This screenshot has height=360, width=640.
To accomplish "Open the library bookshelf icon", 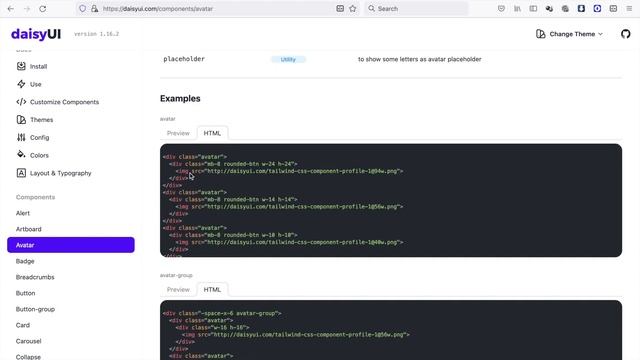I will (x=517, y=9).
